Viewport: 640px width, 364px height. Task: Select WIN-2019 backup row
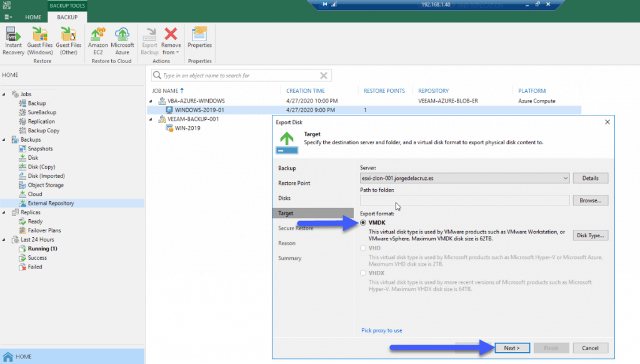187,128
